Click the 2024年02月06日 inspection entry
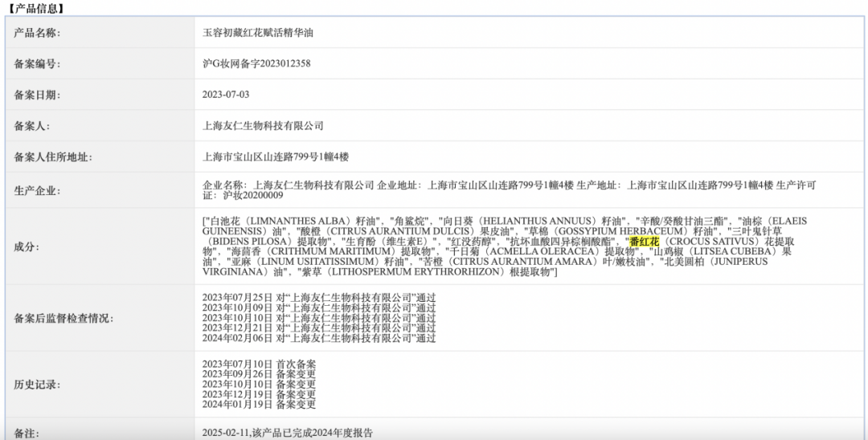The height and width of the screenshot is (440, 868). pos(319,338)
